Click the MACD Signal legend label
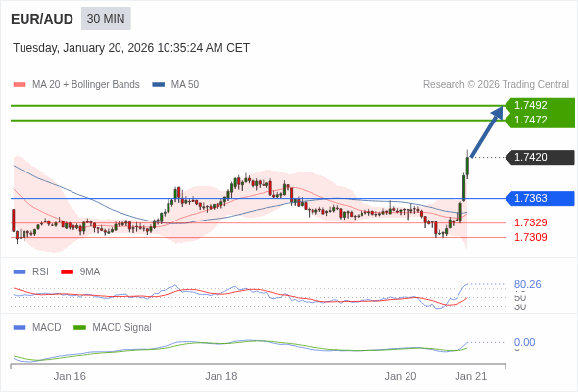 pos(122,328)
